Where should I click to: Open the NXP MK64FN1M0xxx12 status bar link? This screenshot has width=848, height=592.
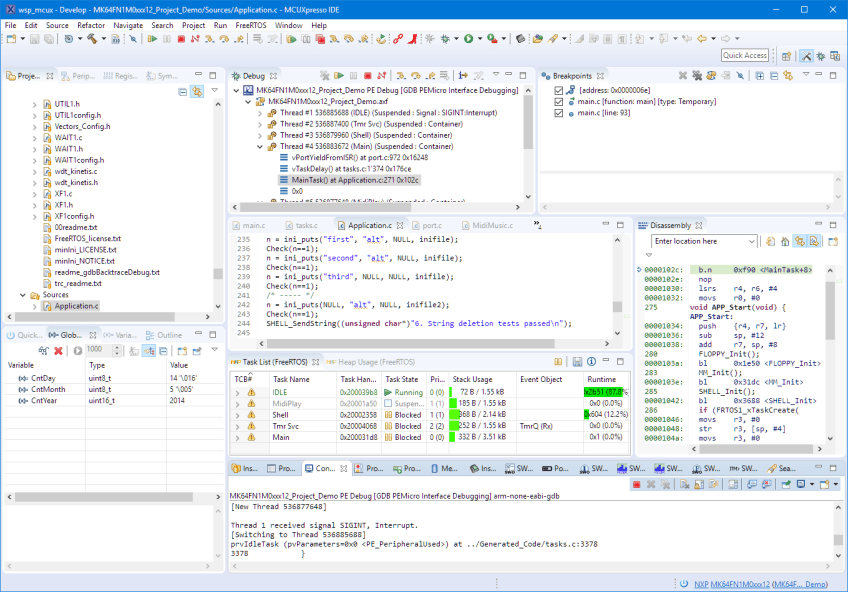[x=730, y=583]
